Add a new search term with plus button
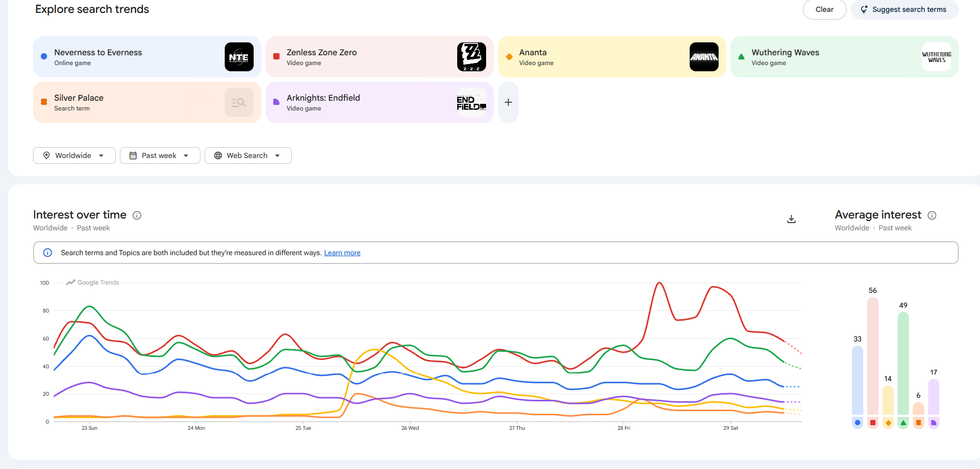This screenshot has height=469, width=980. point(508,102)
